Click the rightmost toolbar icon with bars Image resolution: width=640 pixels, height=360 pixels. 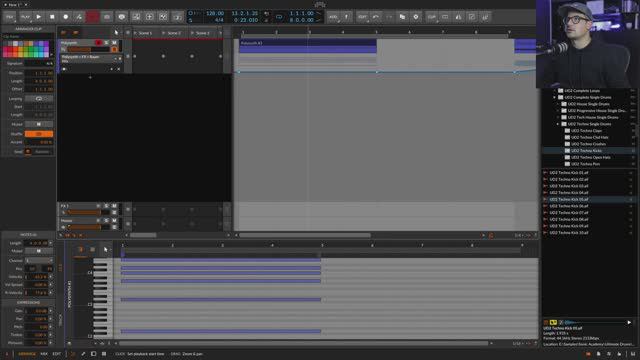click(485, 17)
